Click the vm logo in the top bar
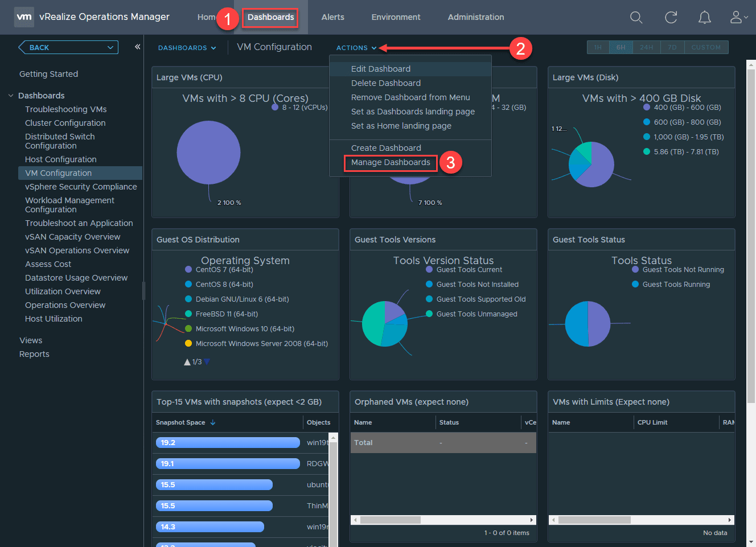 pos(23,17)
